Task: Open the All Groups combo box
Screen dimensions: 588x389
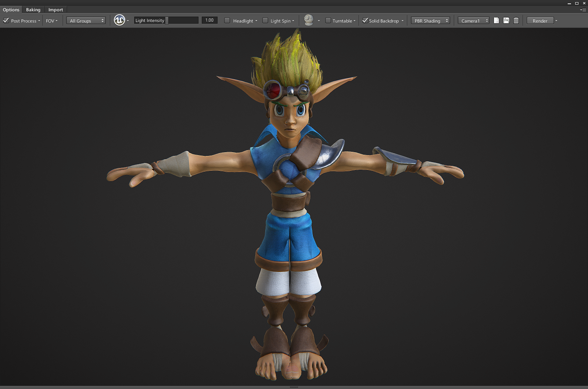Action: tap(86, 21)
